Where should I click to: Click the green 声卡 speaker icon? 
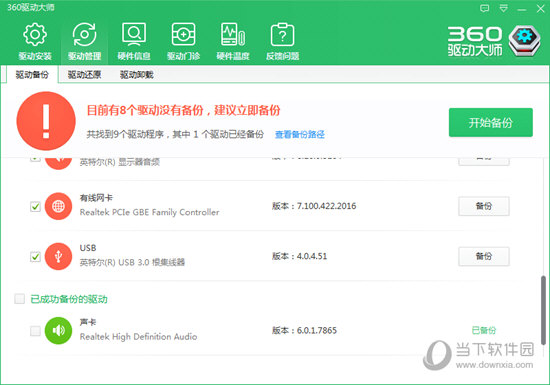click(x=58, y=331)
